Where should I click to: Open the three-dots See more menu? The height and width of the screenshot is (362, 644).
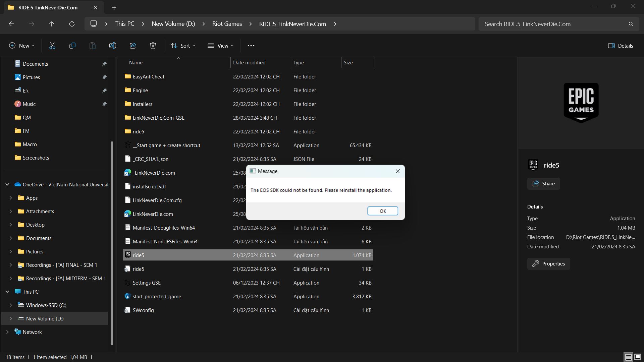coord(251,46)
